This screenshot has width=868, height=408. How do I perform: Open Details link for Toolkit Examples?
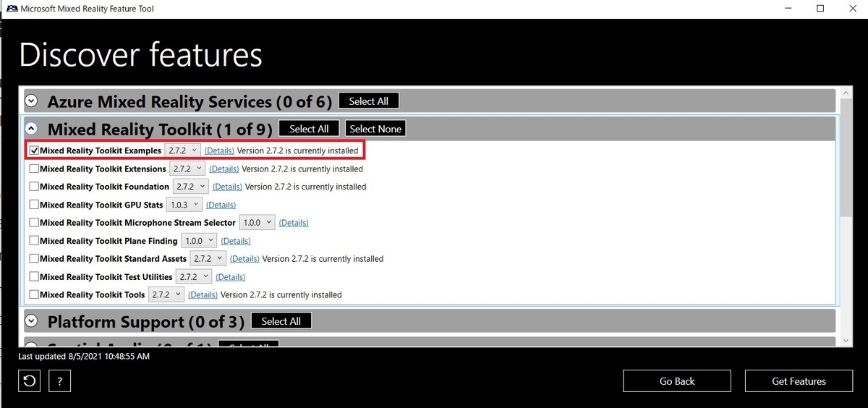(x=220, y=150)
